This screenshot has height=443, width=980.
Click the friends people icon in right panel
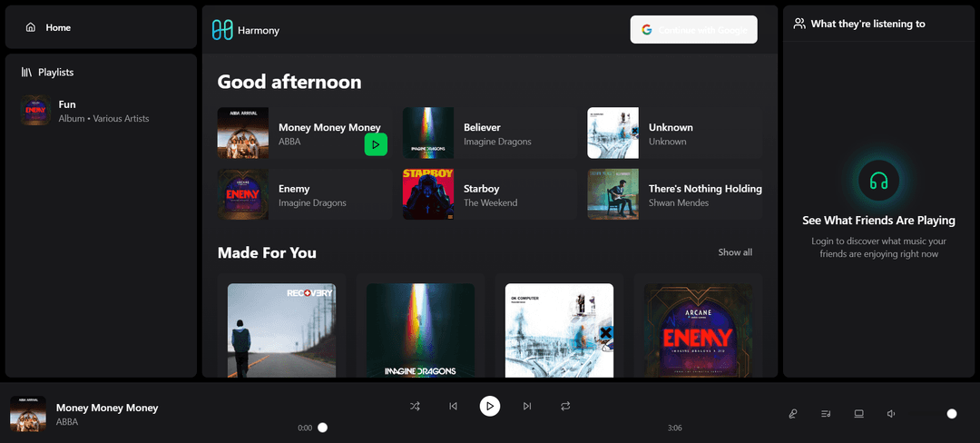tap(799, 24)
